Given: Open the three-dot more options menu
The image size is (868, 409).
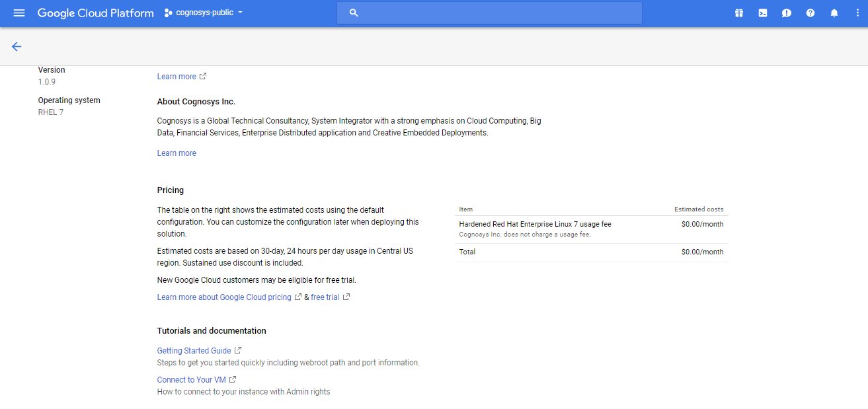Looking at the screenshot, I should (x=857, y=13).
